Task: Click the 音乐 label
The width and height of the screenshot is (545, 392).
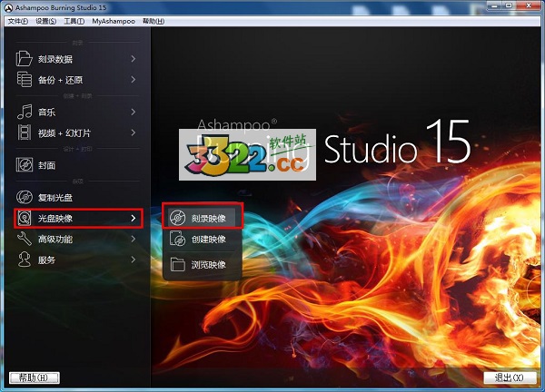Action: point(46,113)
